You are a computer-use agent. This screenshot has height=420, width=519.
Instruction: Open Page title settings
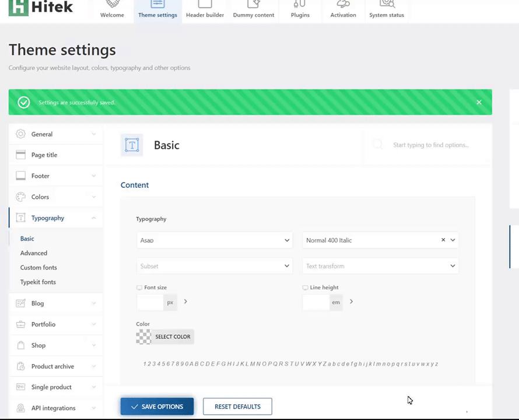coord(56,155)
